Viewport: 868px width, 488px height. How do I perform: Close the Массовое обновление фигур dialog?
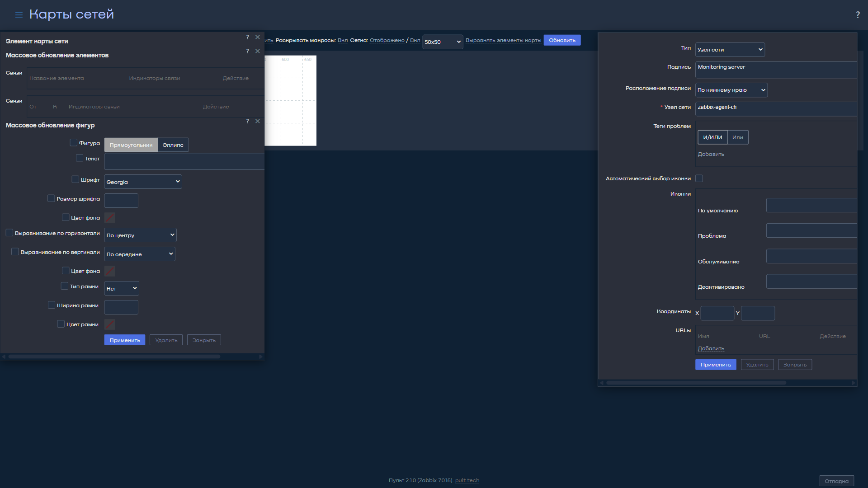click(258, 121)
